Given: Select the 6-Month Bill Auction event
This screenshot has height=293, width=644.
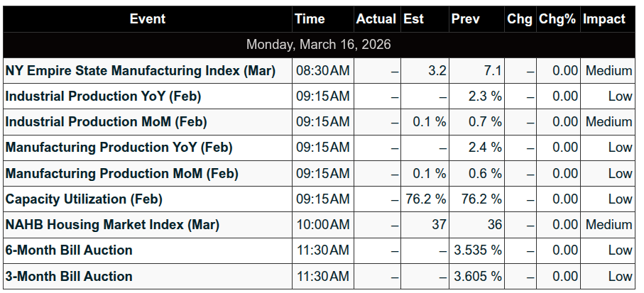Looking at the screenshot, I should pos(69,250).
